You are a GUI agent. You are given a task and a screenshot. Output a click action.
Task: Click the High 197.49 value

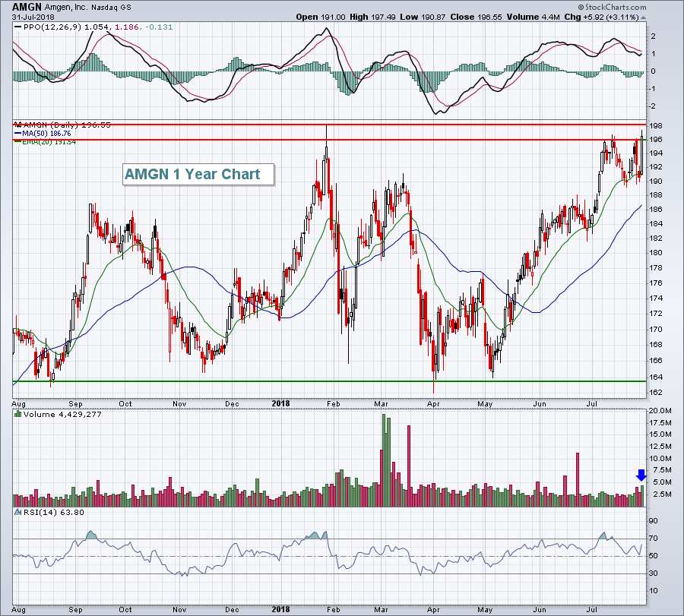pyautogui.click(x=372, y=17)
